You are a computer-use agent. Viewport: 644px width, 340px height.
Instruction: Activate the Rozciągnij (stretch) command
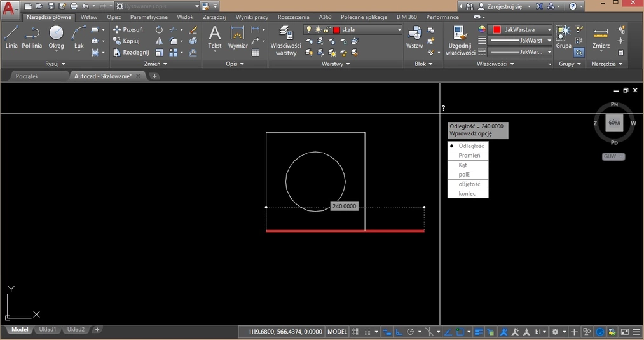130,53
